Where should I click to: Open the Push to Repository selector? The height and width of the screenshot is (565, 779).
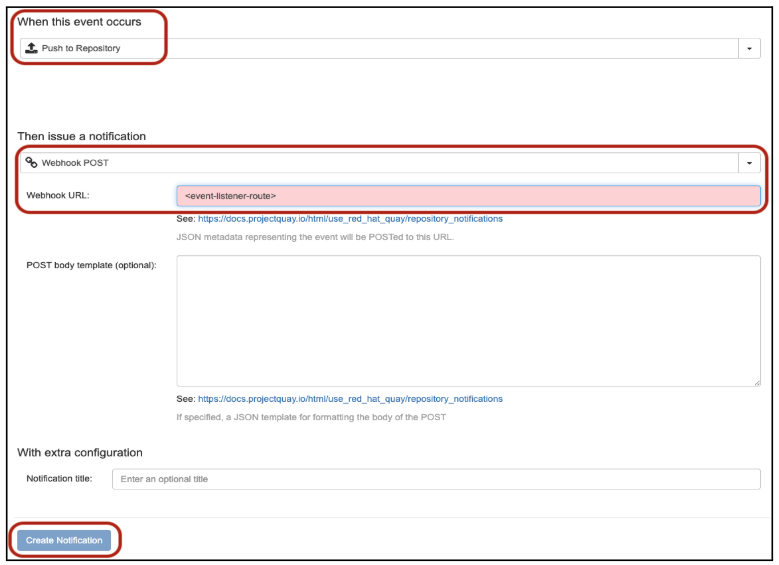point(380,48)
